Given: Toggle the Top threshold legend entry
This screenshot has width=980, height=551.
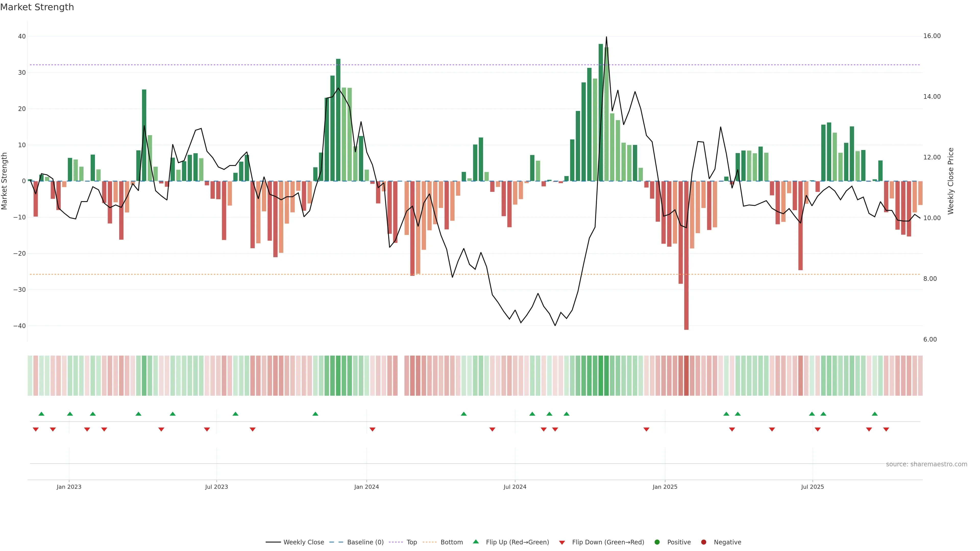Looking at the screenshot, I should click(x=412, y=542).
